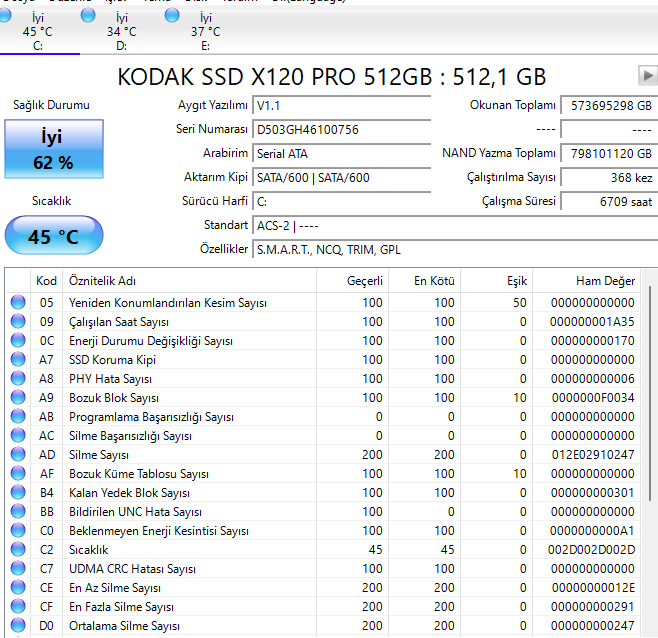
Task: Click the health orb above drive E:
Action: coord(172,16)
